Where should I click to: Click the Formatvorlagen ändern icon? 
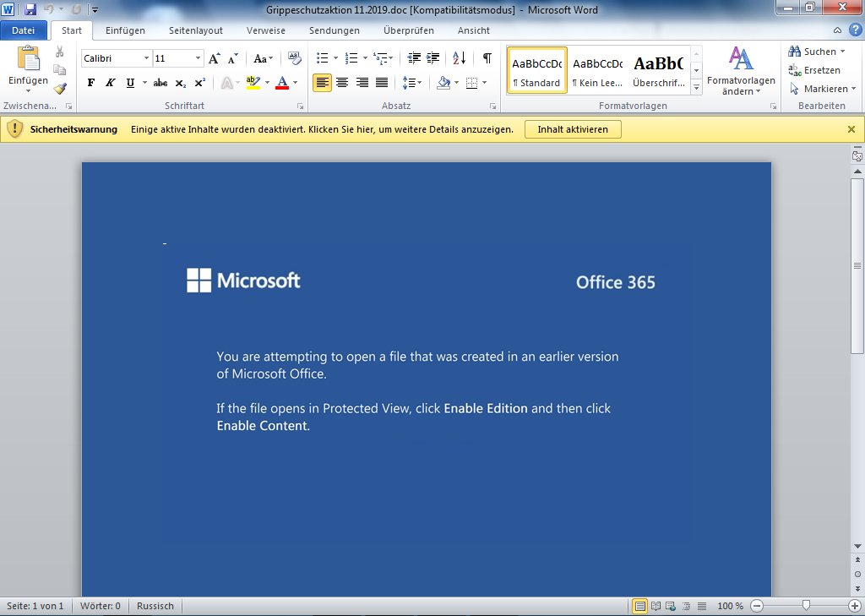(741, 58)
